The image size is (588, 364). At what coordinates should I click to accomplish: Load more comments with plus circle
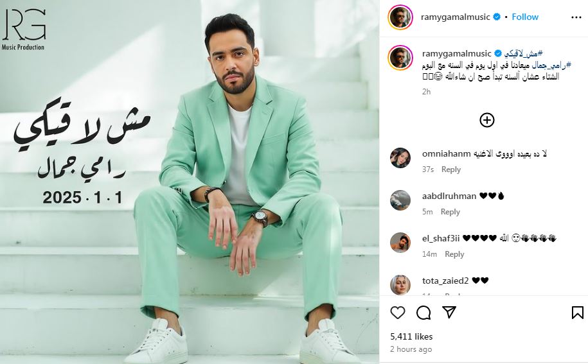[487, 120]
